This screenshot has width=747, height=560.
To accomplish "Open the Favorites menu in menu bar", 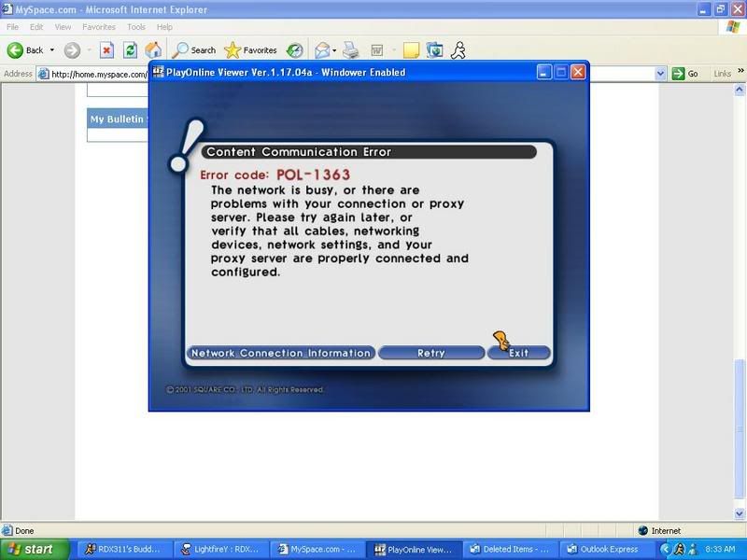I will click(99, 28).
